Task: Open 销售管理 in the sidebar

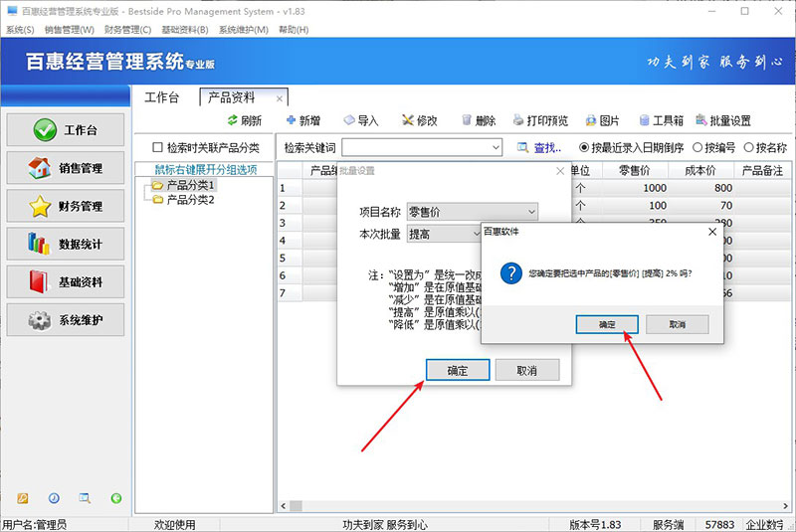Action: pos(66,168)
